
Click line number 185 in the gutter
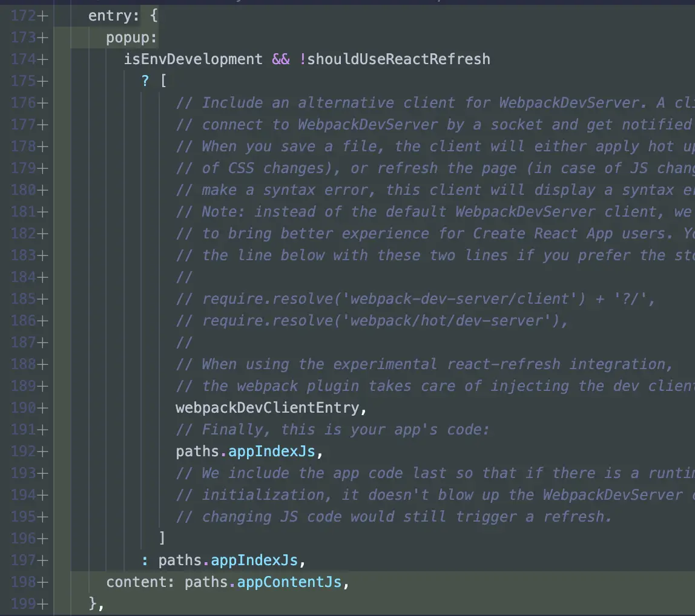click(24, 299)
